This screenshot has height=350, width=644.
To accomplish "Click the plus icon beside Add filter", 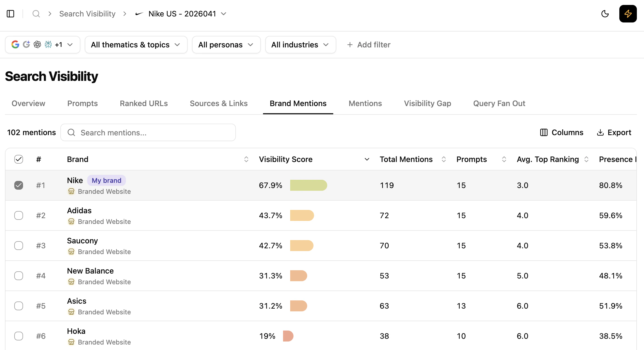I will (x=350, y=45).
